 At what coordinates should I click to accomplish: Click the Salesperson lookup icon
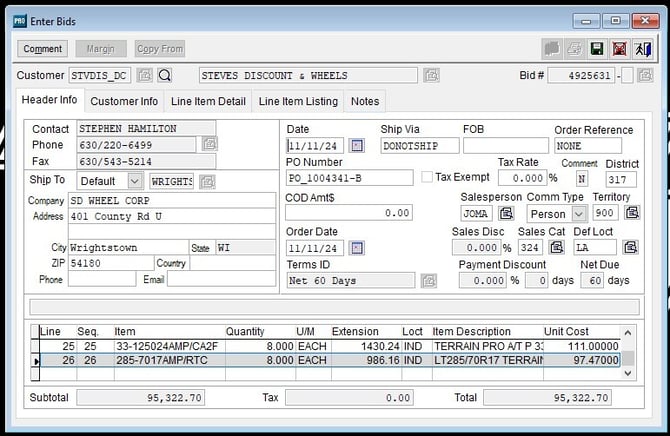coord(507,213)
